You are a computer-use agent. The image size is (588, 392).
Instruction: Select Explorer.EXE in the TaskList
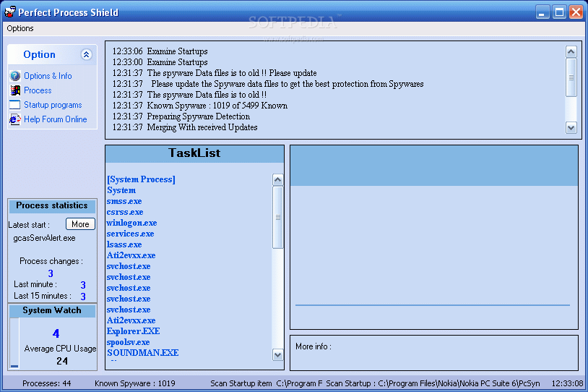pyautogui.click(x=133, y=331)
